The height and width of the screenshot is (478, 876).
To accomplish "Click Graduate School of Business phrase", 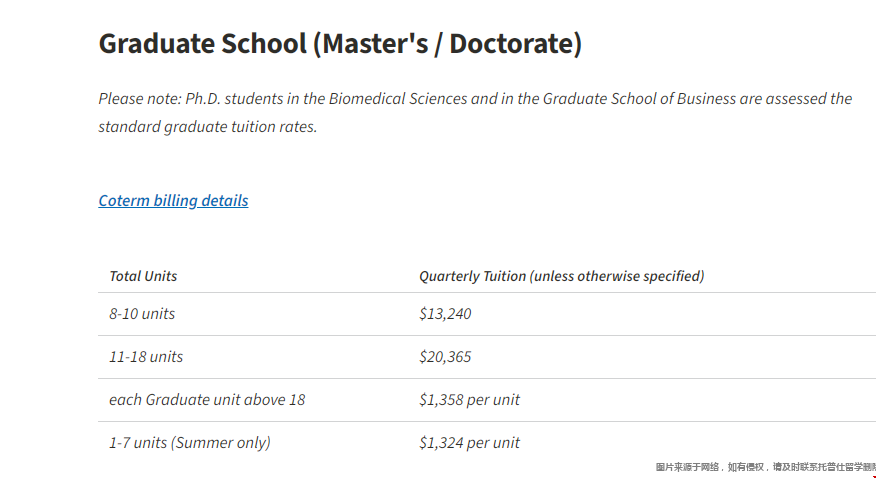I will click(x=639, y=98).
